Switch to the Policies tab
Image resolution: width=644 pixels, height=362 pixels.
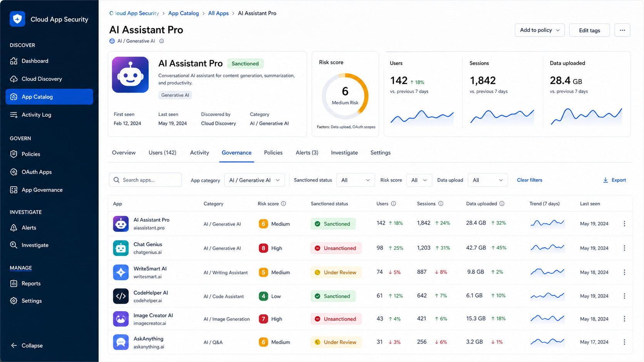tap(273, 153)
